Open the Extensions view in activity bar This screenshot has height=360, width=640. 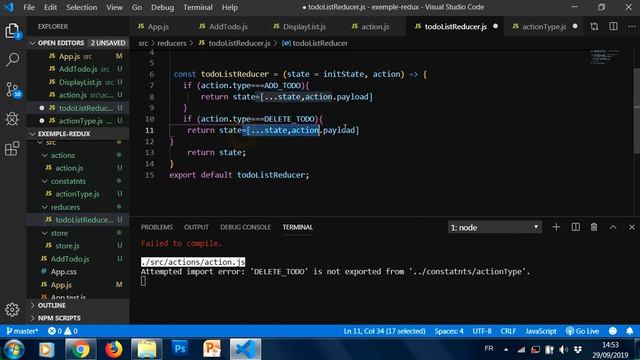point(12,148)
